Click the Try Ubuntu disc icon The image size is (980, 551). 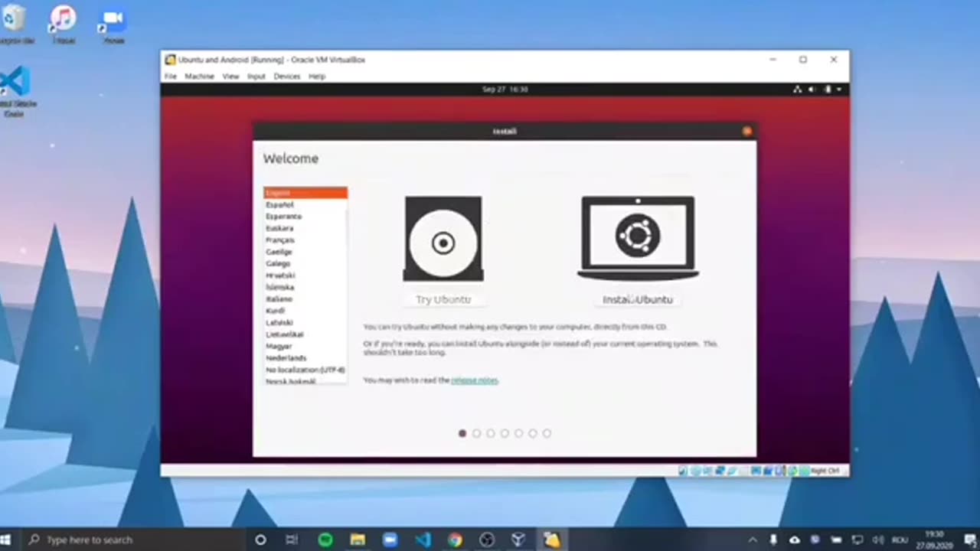(x=443, y=239)
